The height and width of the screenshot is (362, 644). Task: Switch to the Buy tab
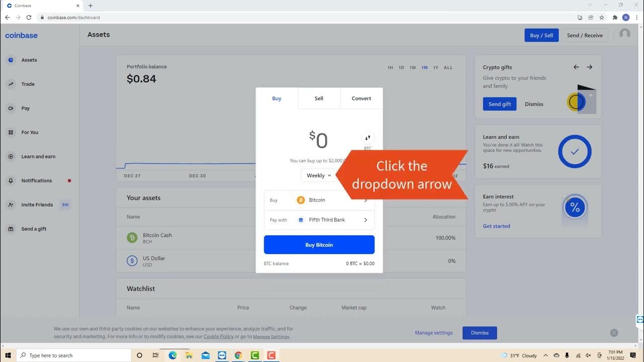point(277,99)
